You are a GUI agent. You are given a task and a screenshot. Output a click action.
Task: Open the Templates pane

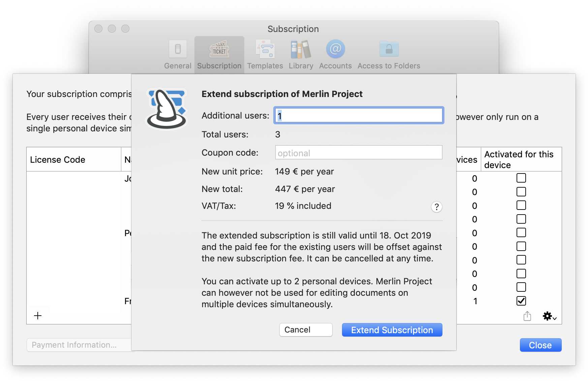[265, 54]
